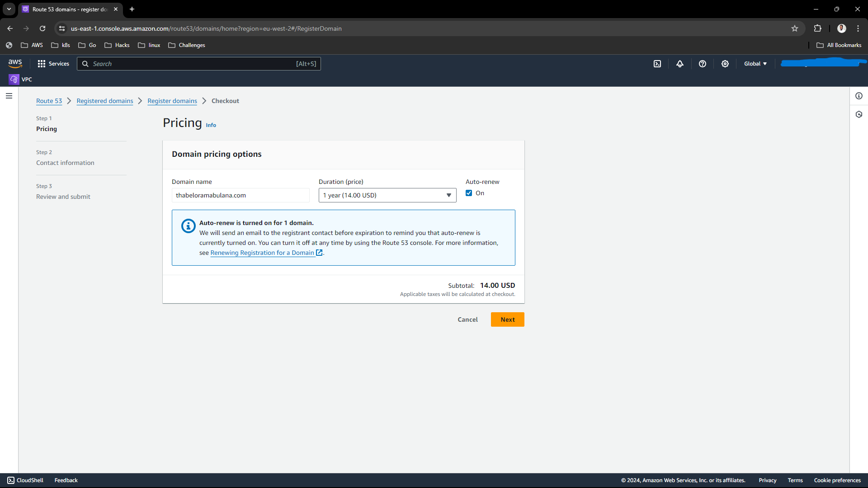This screenshot has height=488, width=868.
Task: Go to Registered domains breadcrumb
Action: pos(105,101)
